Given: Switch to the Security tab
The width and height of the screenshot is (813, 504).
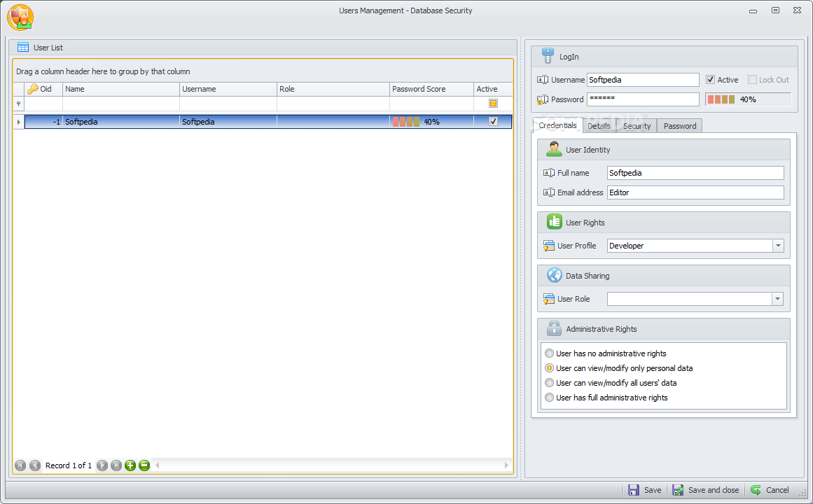Looking at the screenshot, I should 637,126.
